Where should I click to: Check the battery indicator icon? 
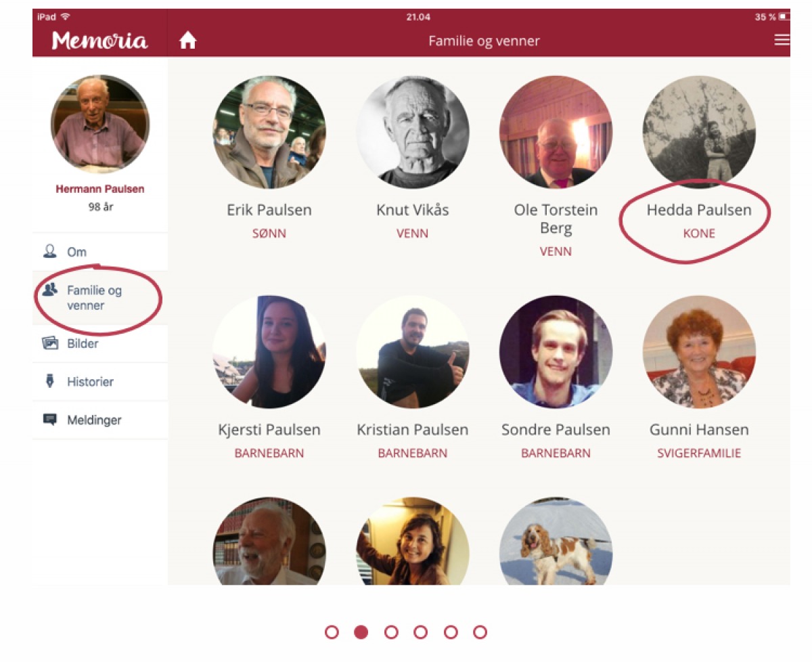tap(784, 17)
